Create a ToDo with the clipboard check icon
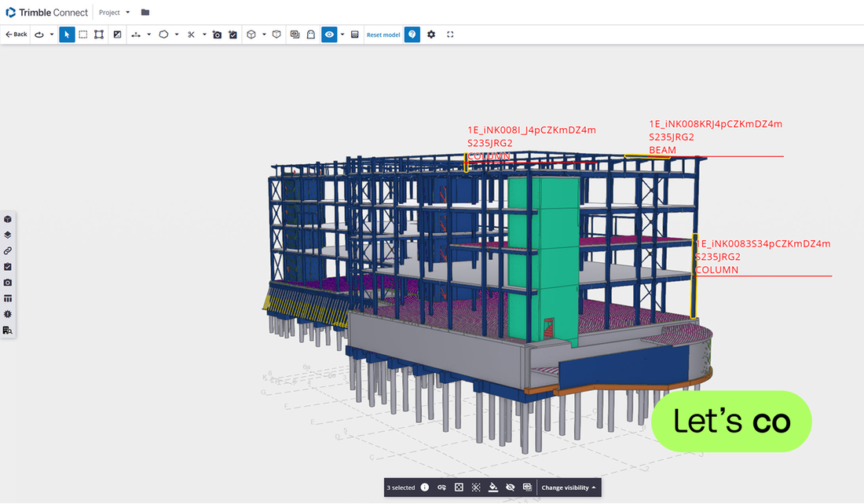This screenshot has width=864, height=504. pyautogui.click(x=233, y=35)
